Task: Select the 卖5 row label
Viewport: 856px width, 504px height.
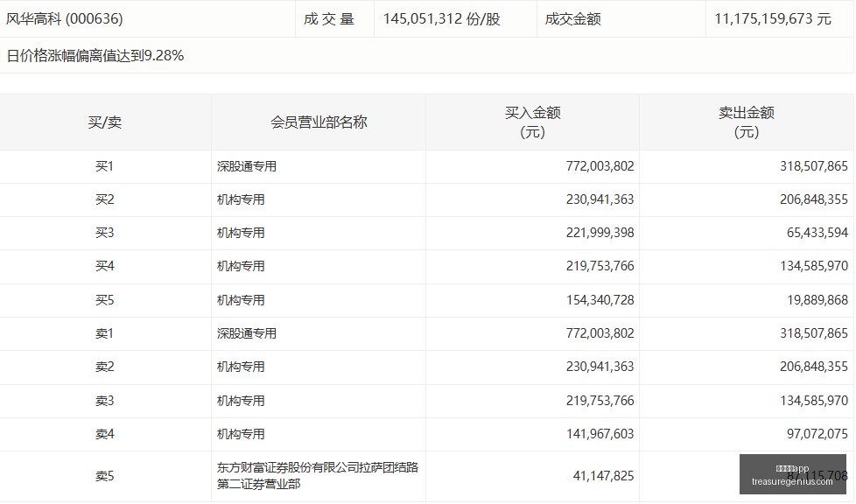Action: [105, 476]
